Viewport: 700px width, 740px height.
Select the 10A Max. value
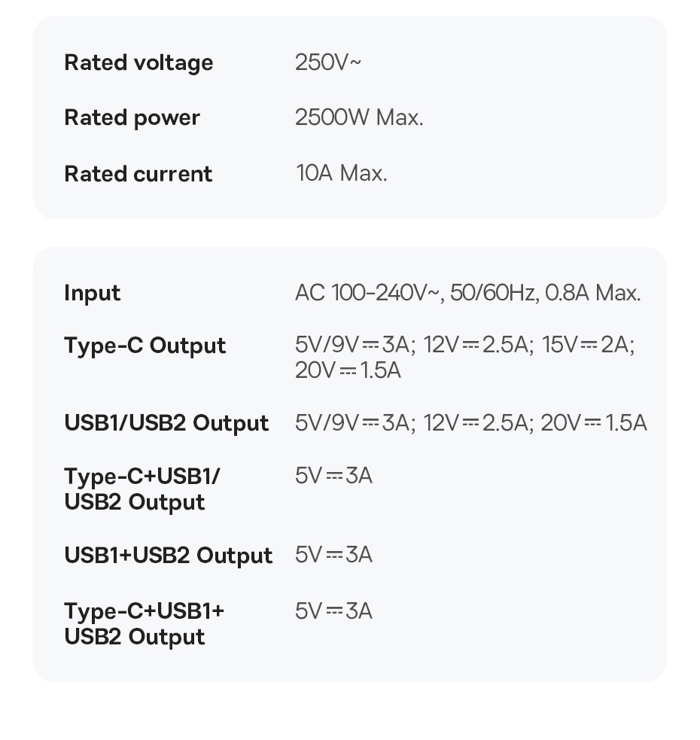[342, 174]
